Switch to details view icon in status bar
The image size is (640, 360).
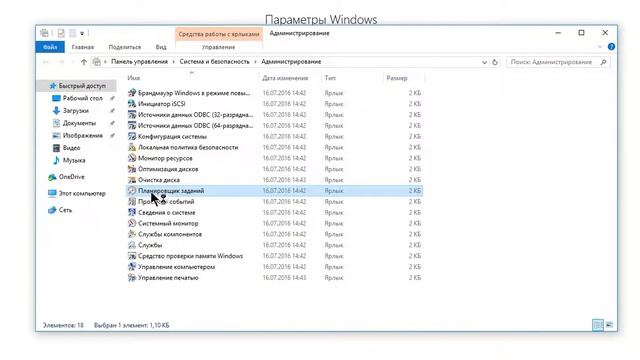[x=598, y=325]
